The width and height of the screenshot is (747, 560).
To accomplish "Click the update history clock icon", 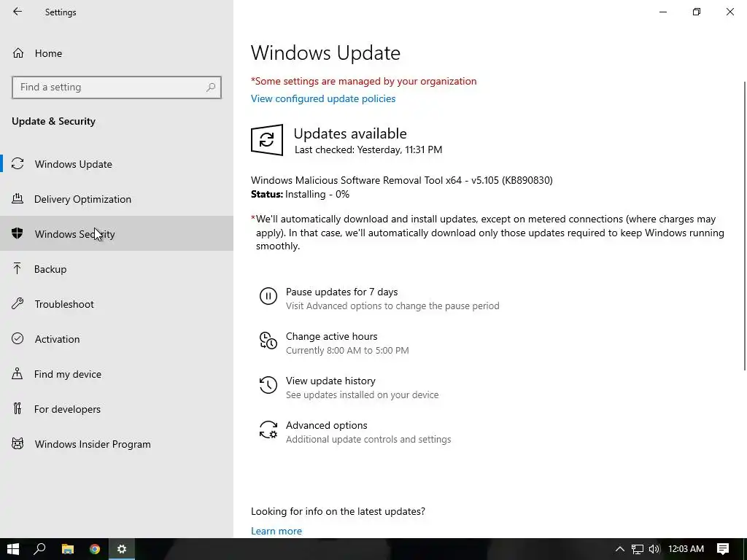I will (268, 385).
